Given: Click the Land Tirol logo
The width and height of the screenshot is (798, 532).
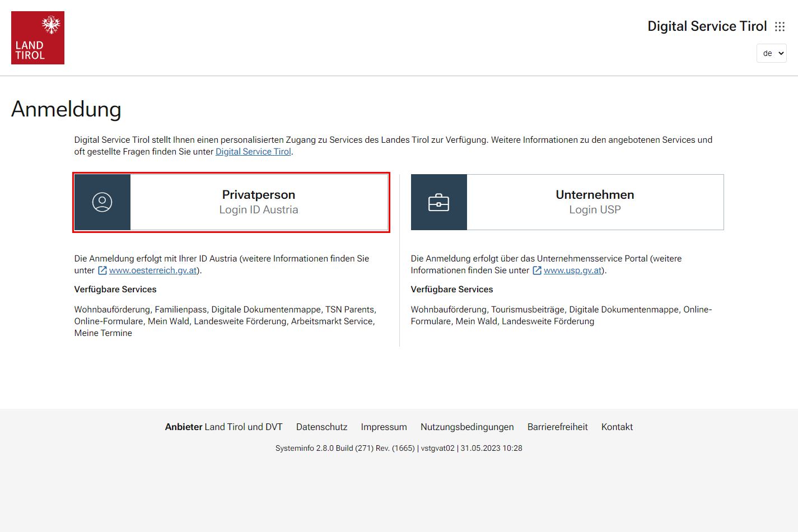Looking at the screenshot, I should tap(38, 38).
